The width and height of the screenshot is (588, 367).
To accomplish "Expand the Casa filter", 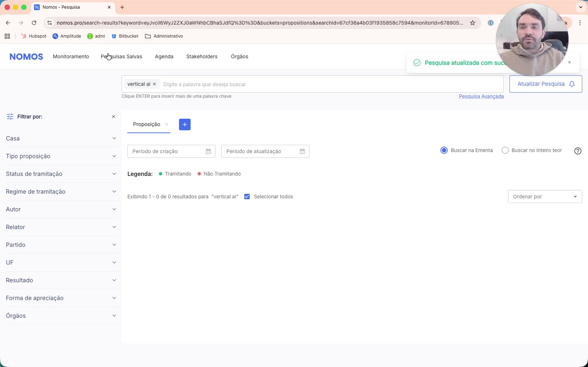I will point(61,138).
